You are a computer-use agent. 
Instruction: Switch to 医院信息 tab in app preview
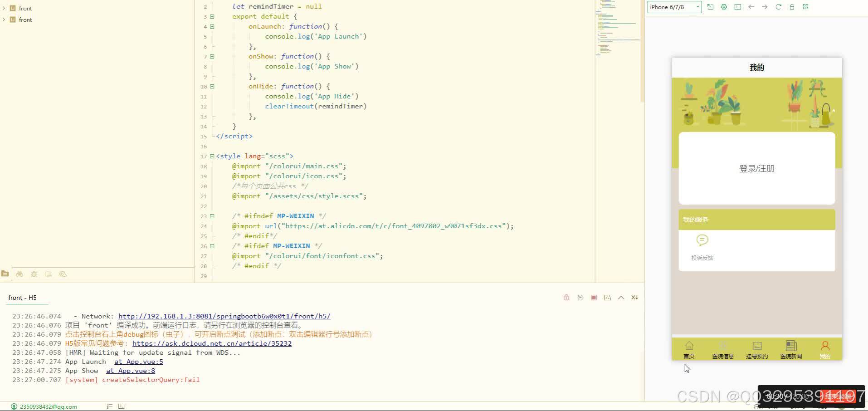(723, 350)
